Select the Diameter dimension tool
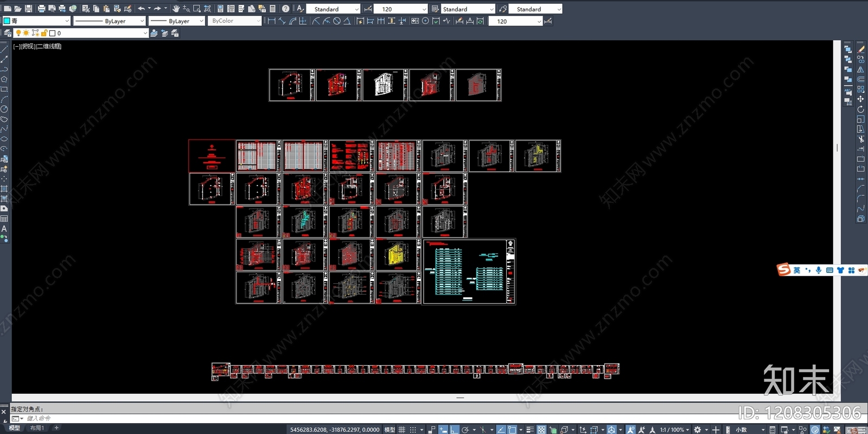The height and width of the screenshot is (434, 868). coord(337,21)
